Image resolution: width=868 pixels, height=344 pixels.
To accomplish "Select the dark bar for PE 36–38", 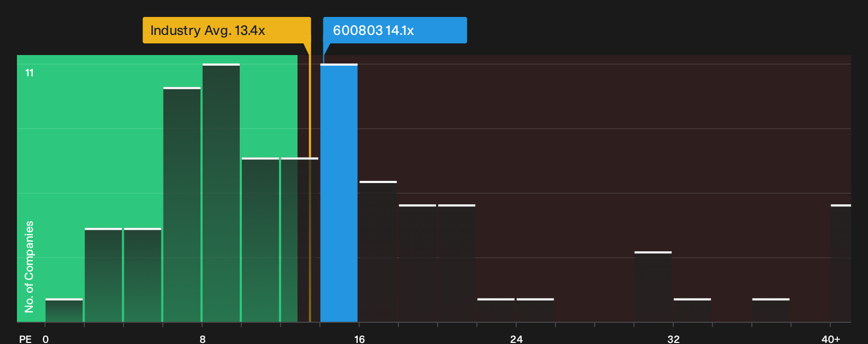I will tap(771, 310).
